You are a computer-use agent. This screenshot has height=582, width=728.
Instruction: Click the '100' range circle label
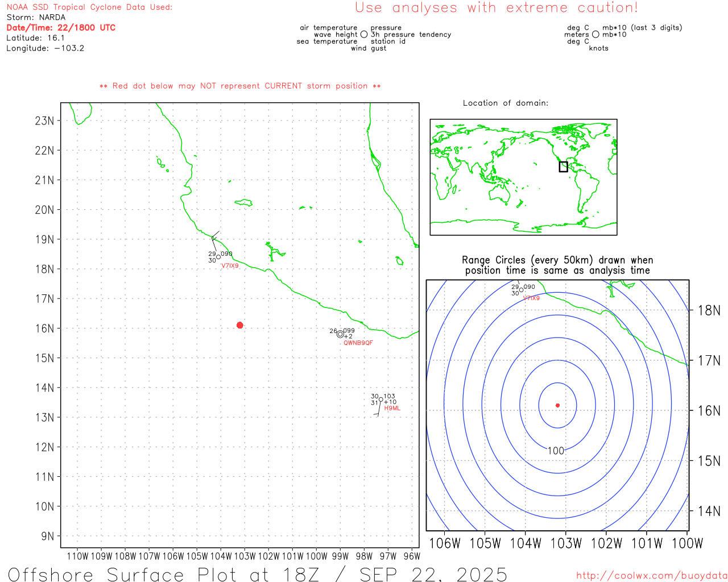pyautogui.click(x=556, y=451)
